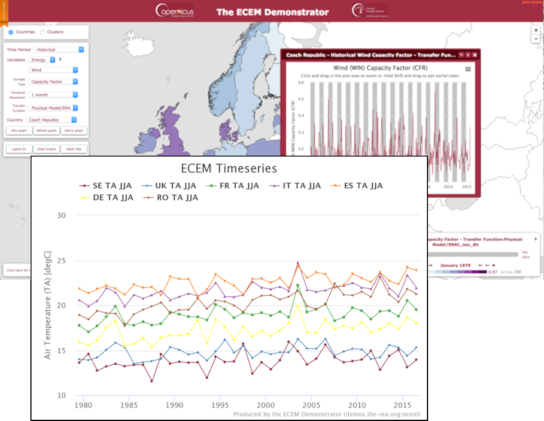Click the ECEM Timeseries chart title
Image resolution: width=544 pixels, height=421 pixels.
click(x=229, y=168)
